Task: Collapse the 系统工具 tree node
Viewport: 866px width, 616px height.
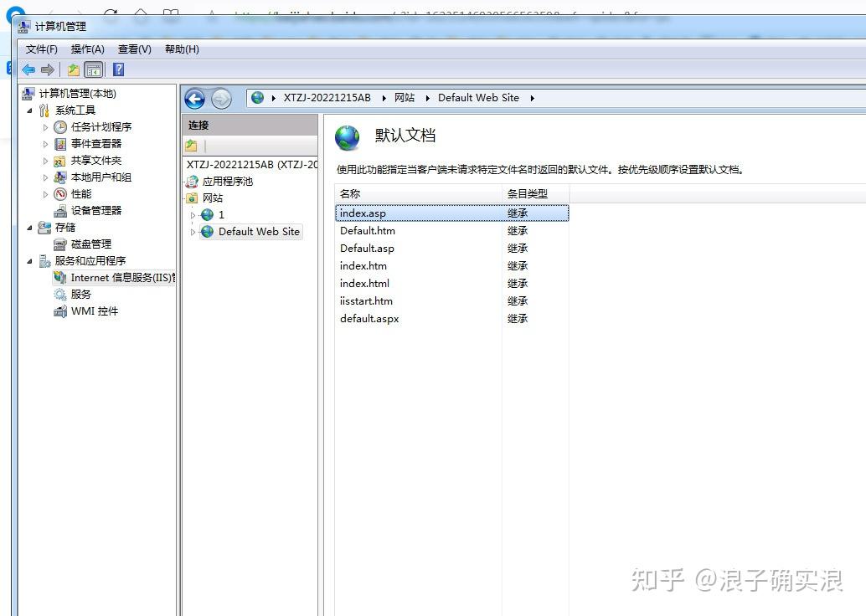Action: [28, 110]
